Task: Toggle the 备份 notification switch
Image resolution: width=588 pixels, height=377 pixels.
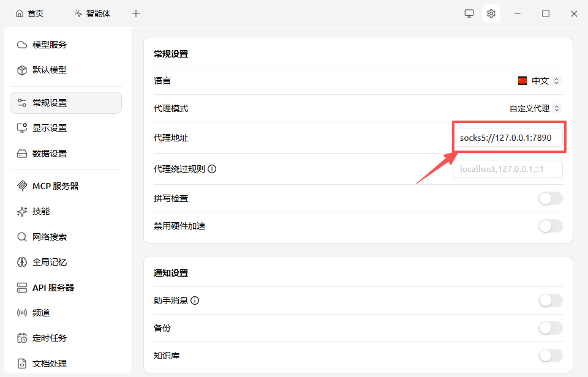Action: [551, 328]
